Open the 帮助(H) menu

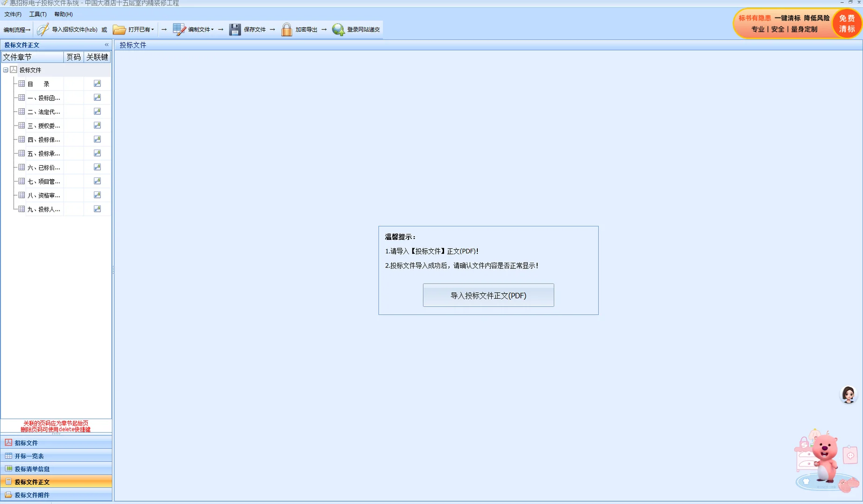pos(64,14)
